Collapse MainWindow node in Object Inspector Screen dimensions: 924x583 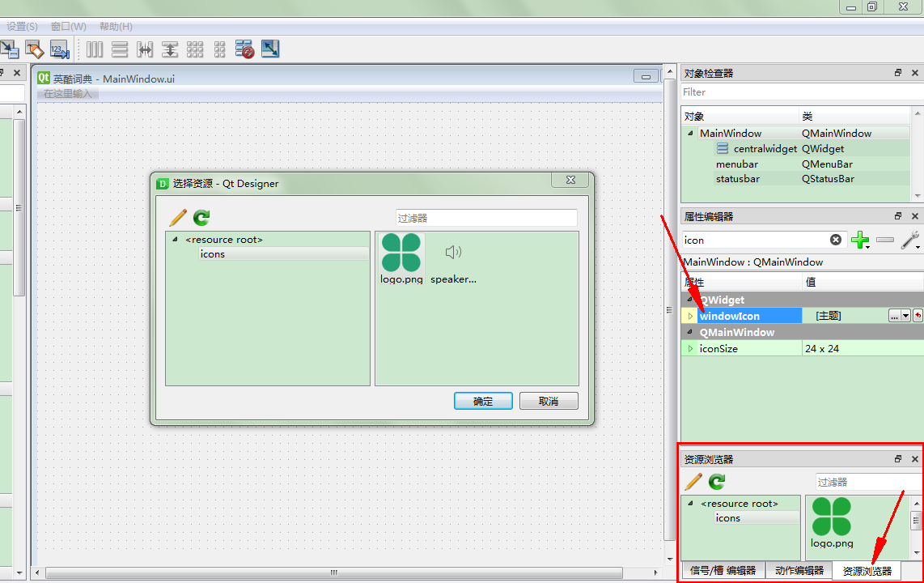690,134
